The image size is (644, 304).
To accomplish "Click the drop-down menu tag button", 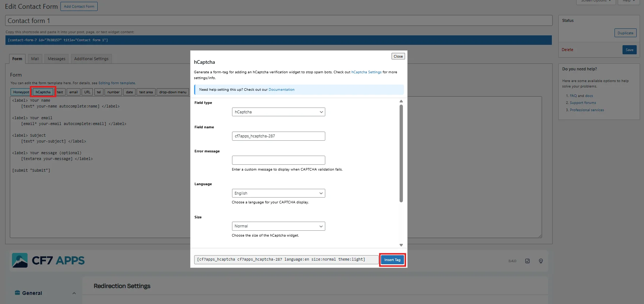I will coord(173,92).
